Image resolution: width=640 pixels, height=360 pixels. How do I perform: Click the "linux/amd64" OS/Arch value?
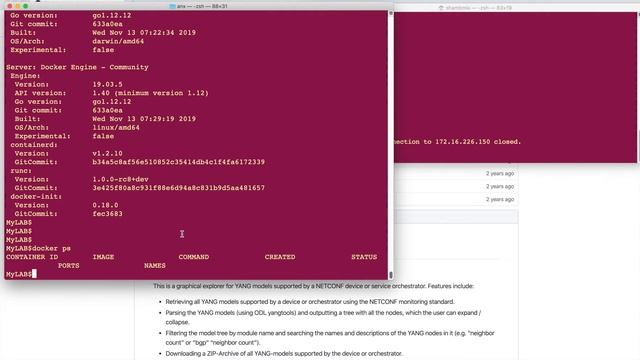click(116, 127)
